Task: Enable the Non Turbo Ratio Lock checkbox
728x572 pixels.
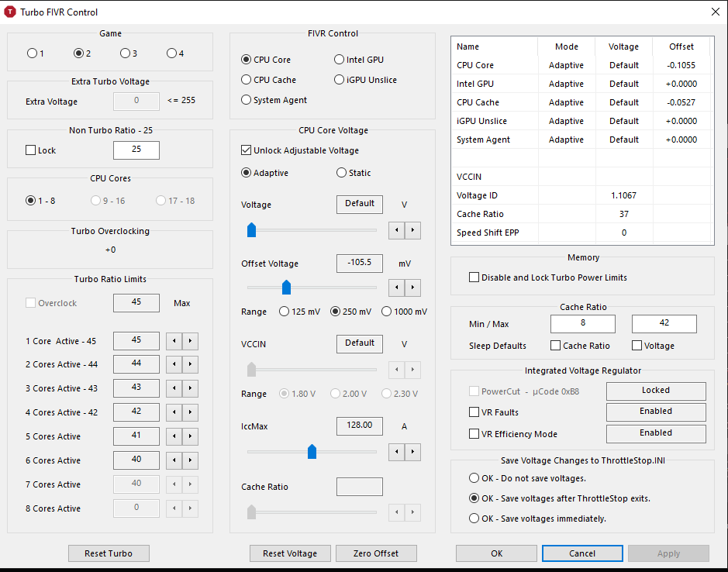Action: (31, 150)
